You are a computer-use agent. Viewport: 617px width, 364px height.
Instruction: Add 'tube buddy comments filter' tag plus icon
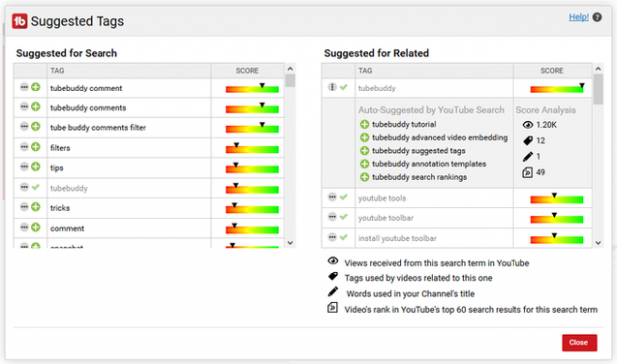36,126
